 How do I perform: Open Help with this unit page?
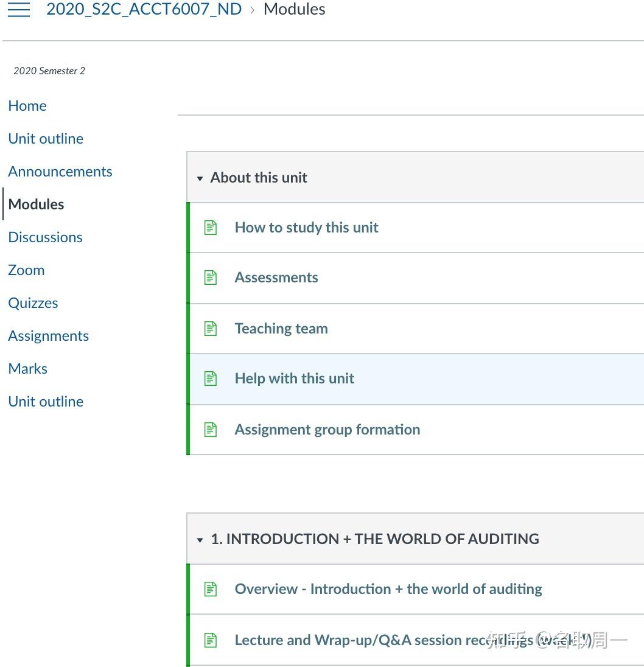pos(295,379)
